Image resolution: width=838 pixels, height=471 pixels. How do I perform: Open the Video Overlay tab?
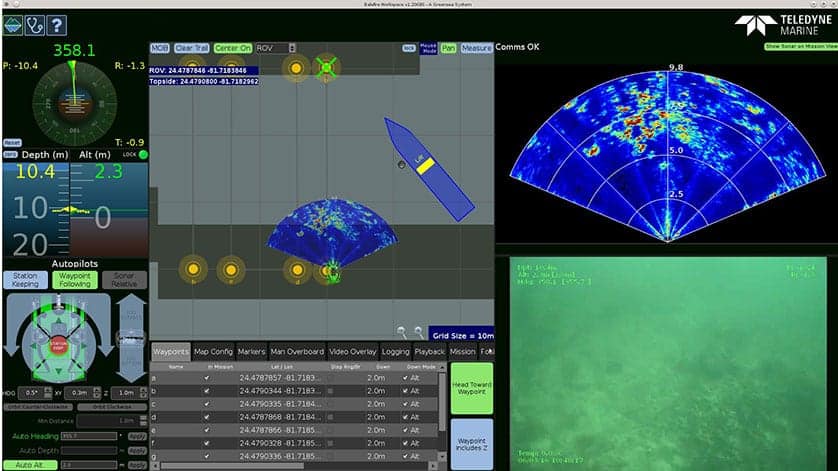coord(353,352)
